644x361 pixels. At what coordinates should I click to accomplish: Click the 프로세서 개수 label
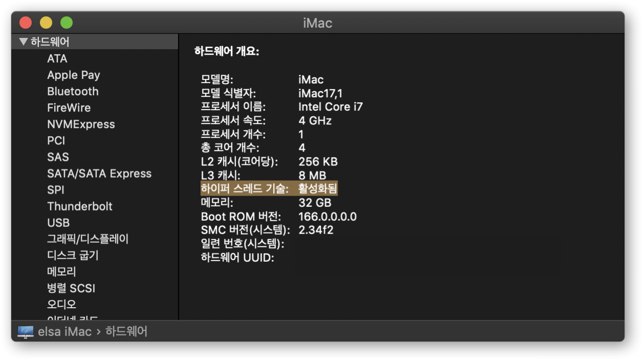[233, 134]
